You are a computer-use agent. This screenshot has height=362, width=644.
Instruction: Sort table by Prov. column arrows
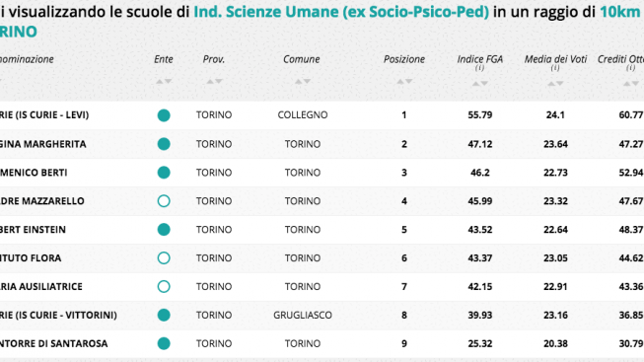(214, 82)
